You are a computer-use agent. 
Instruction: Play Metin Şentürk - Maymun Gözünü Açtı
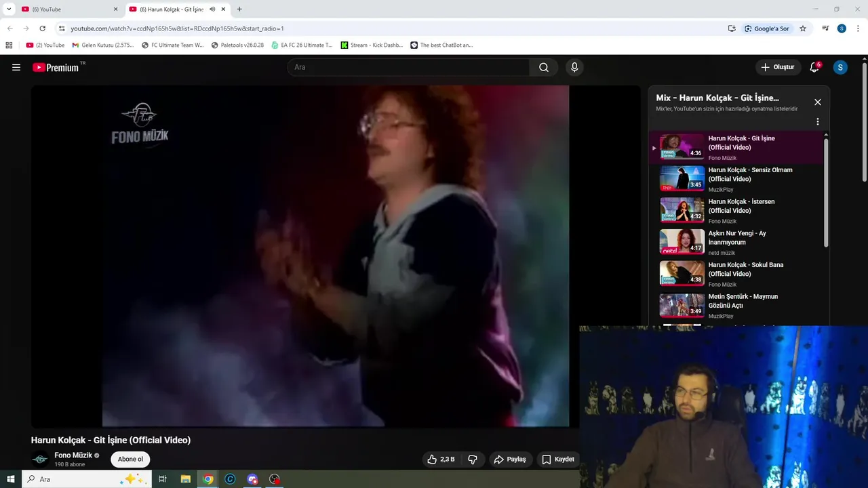coord(736,306)
